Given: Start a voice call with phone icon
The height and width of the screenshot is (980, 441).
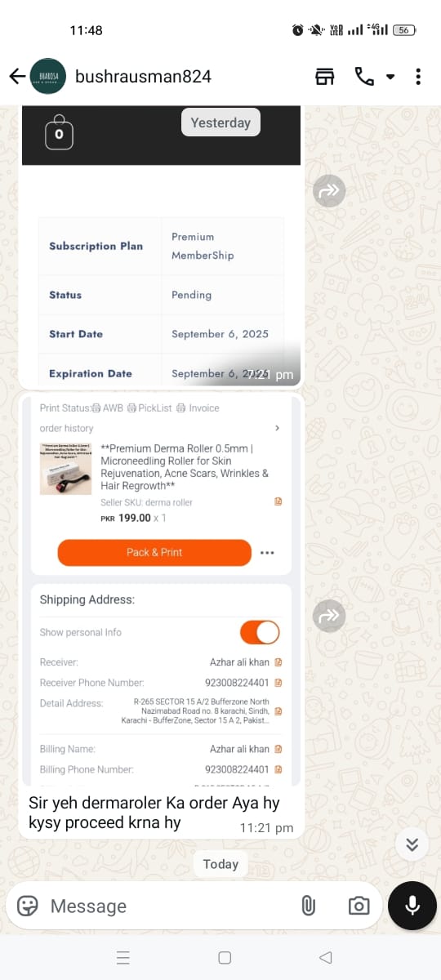Looking at the screenshot, I should coord(364,77).
